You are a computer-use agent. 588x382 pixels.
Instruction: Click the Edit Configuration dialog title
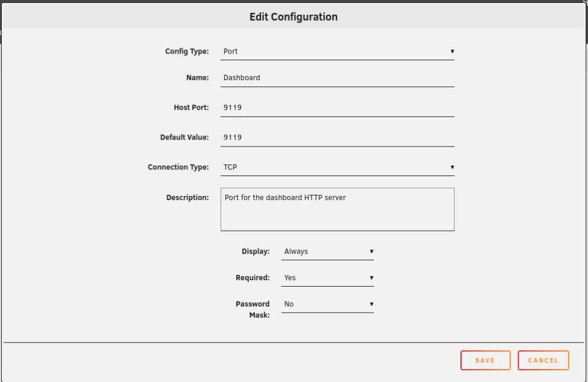coord(293,17)
